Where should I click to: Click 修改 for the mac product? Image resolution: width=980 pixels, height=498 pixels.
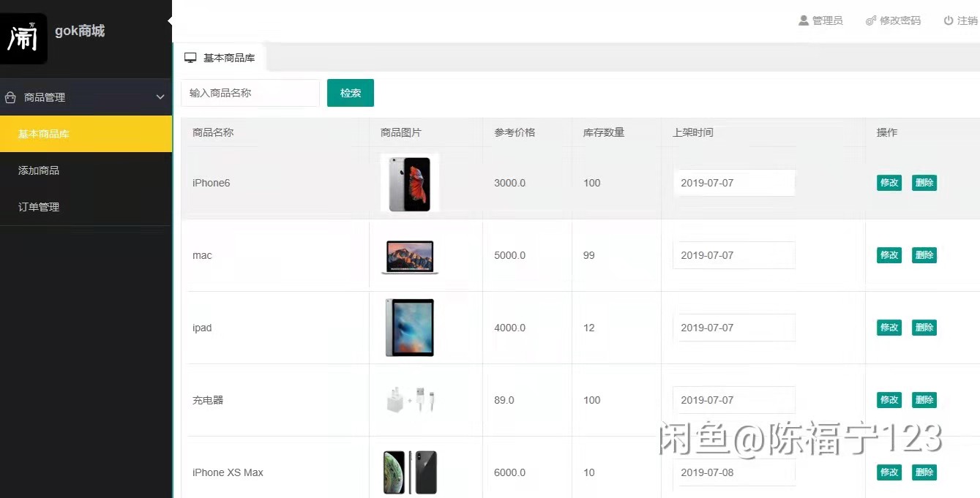coord(889,255)
